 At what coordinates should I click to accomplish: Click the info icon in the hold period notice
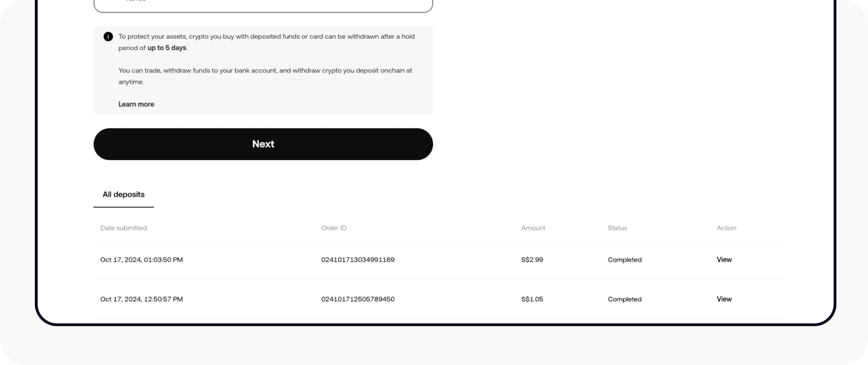(108, 37)
